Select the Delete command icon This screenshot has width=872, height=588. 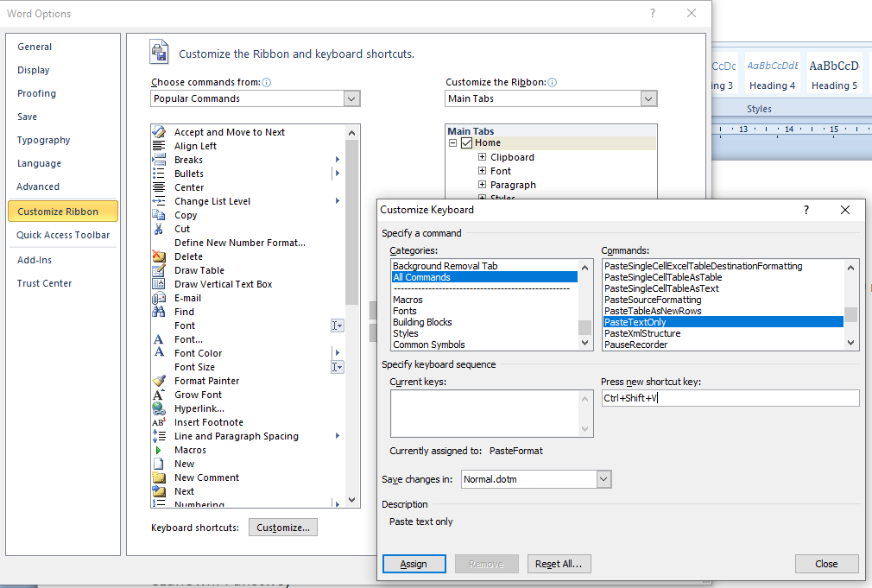tap(159, 256)
